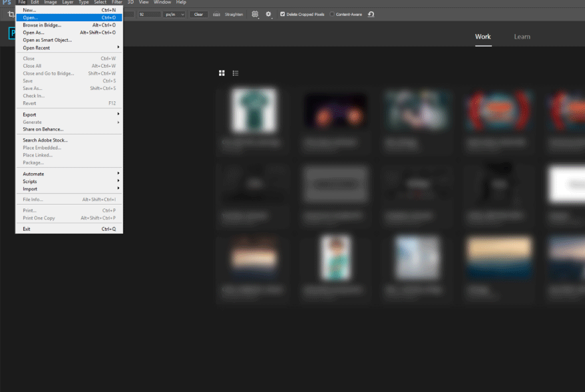Click the Clear button in options bar
This screenshot has height=392, width=585.
(198, 14)
